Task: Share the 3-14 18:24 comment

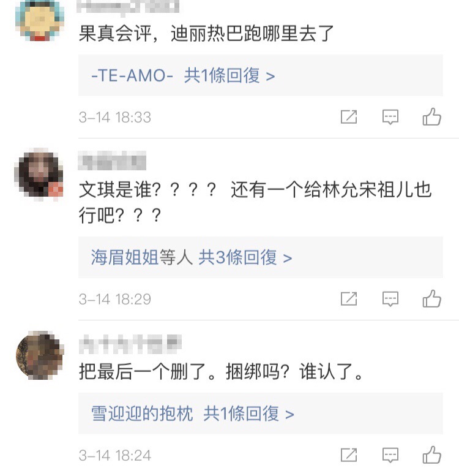Action: 348,455
